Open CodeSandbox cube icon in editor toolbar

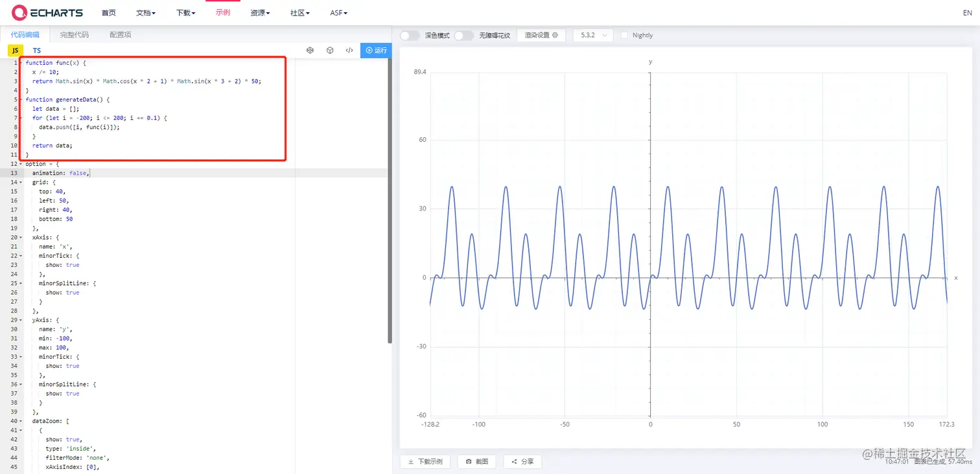pos(330,50)
